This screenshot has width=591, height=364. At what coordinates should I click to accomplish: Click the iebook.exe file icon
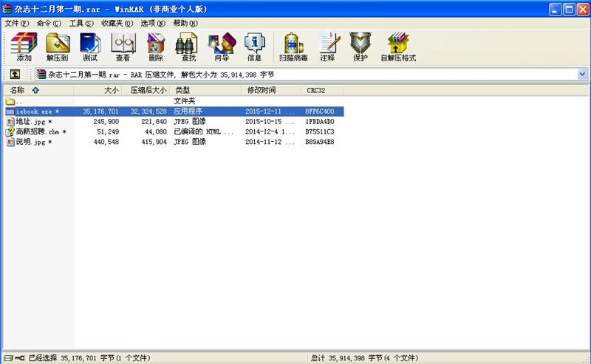click(x=10, y=111)
